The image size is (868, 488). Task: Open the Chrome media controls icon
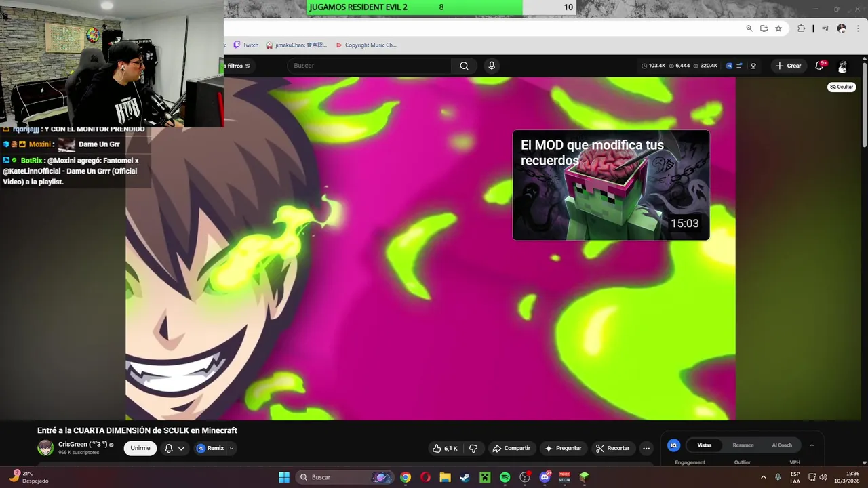point(825,28)
